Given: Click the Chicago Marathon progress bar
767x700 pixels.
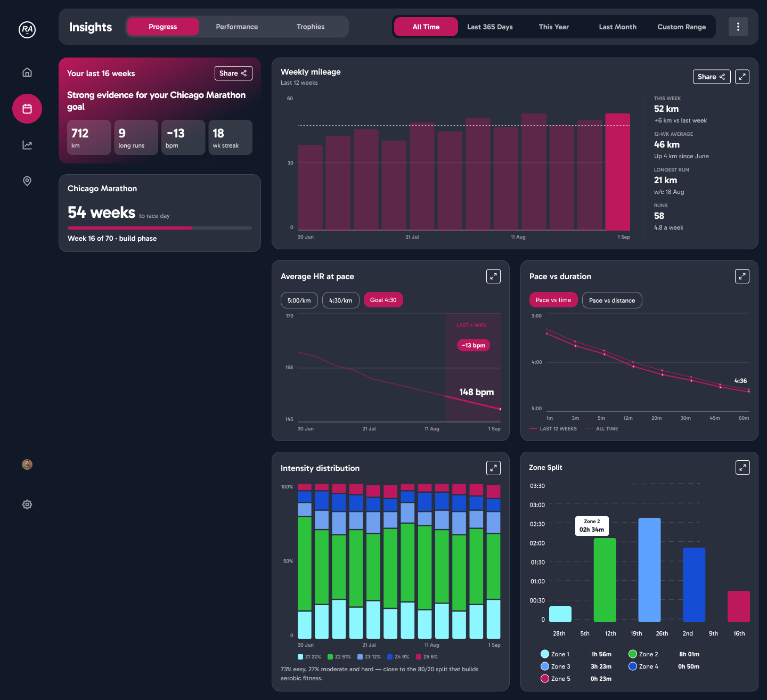Looking at the screenshot, I should (x=160, y=228).
